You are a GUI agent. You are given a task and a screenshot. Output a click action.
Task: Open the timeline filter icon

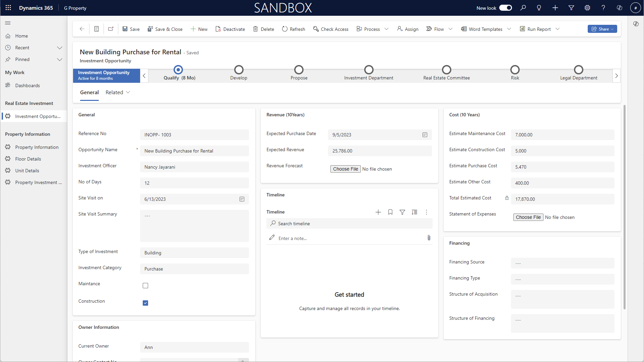click(x=402, y=212)
